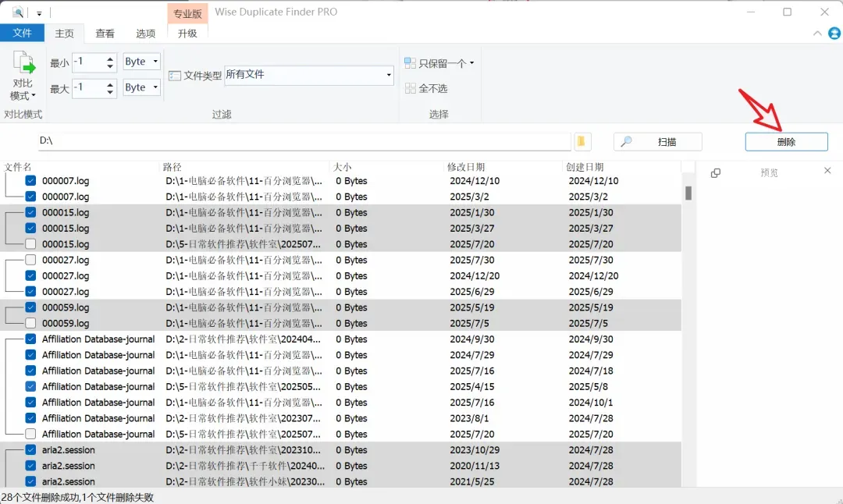Image resolution: width=843 pixels, height=504 pixels.
Task: Open the folder browse icon next to the path
Action: [x=582, y=141]
